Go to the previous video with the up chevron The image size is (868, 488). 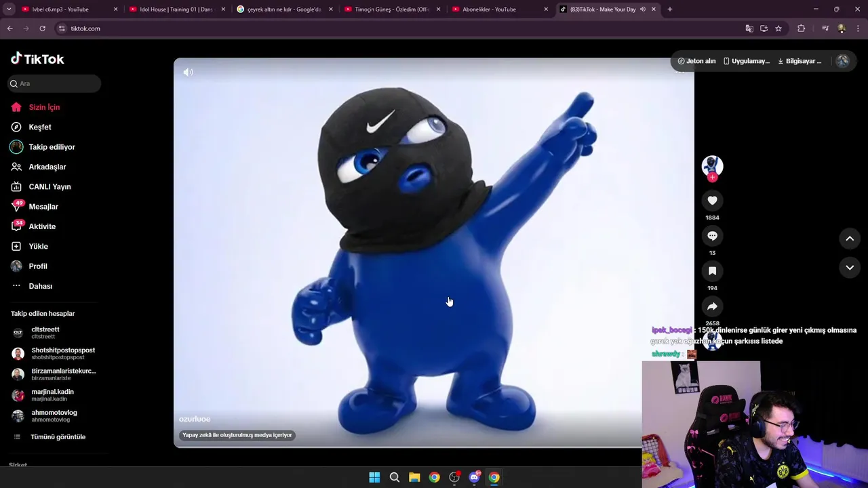pos(850,239)
